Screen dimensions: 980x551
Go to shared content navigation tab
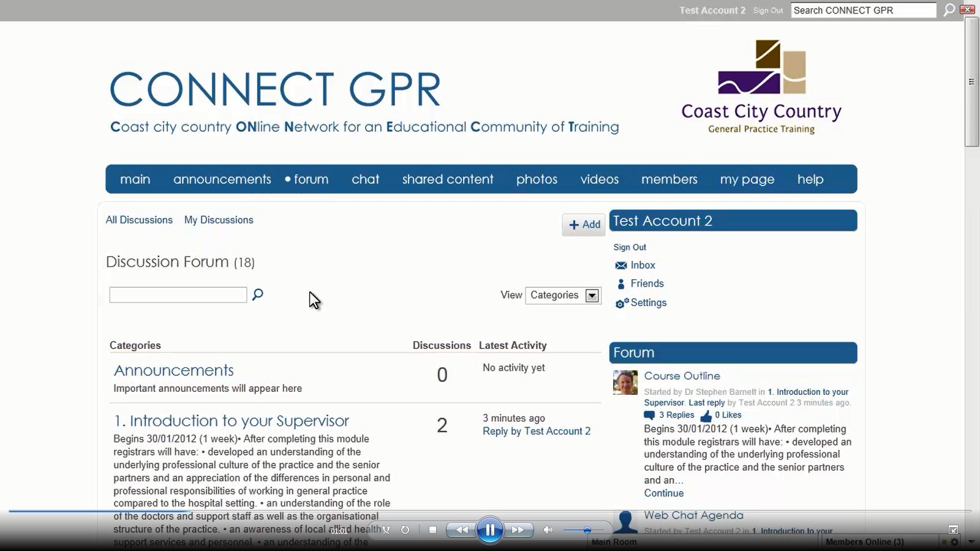click(448, 179)
